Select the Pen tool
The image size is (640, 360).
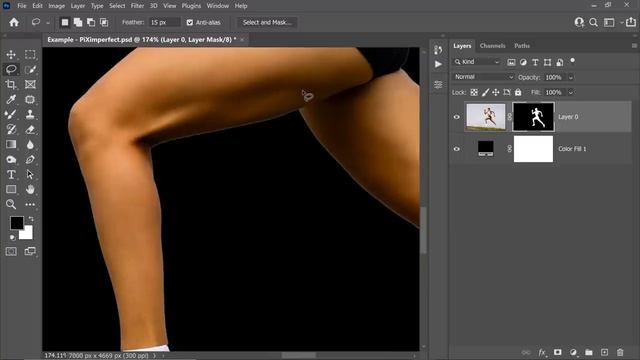[30, 160]
